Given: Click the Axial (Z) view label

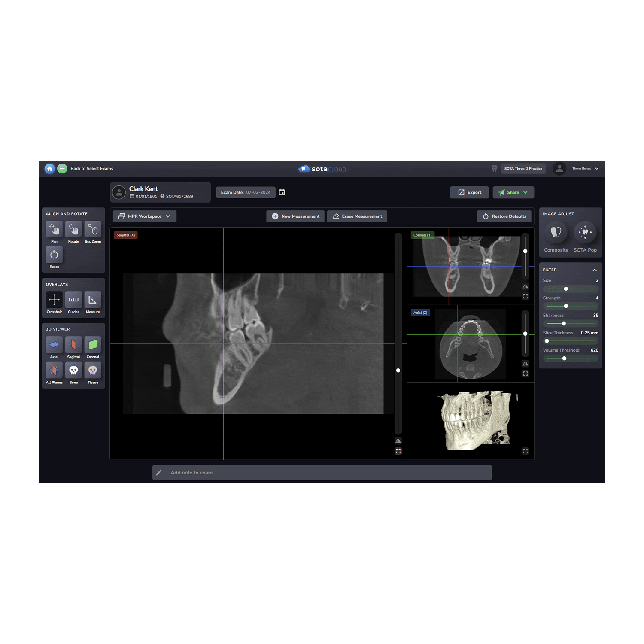Looking at the screenshot, I should pyautogui.click(x=420, y=313).
